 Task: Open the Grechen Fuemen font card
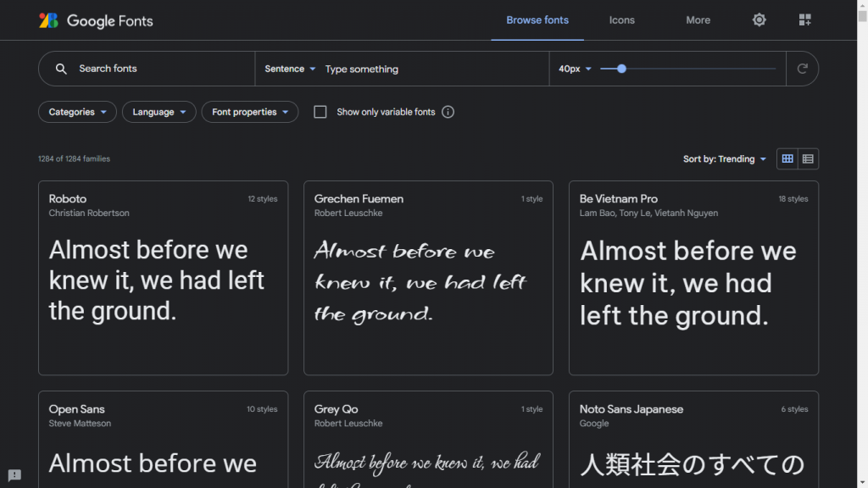click(x=428, y=278)
